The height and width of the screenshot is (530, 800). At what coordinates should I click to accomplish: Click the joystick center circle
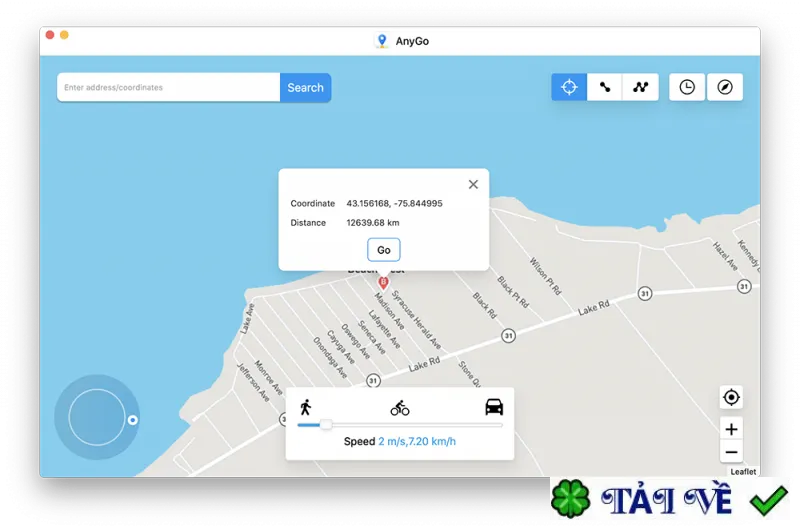tap(97, 417)
